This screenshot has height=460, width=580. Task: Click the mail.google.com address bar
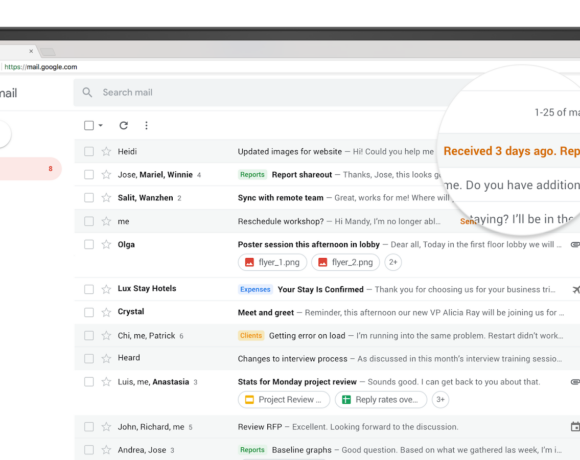(41, 67)
